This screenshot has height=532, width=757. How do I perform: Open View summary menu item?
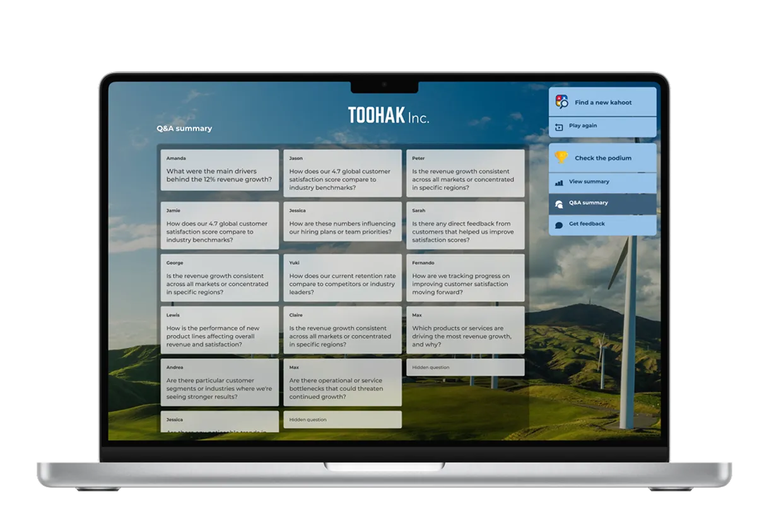(x=602, y=182)
